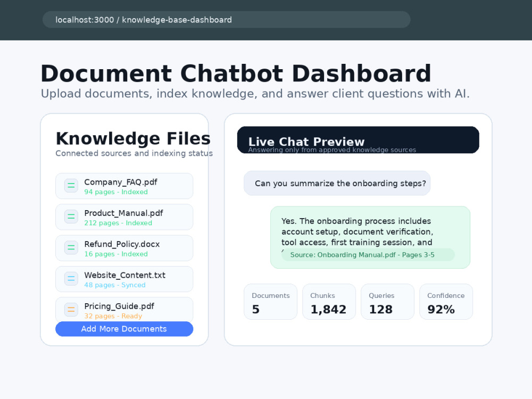Click 'Connected sources and indexing status' subtitle
The image size is (532, 399).
click(x=134, y=153)
